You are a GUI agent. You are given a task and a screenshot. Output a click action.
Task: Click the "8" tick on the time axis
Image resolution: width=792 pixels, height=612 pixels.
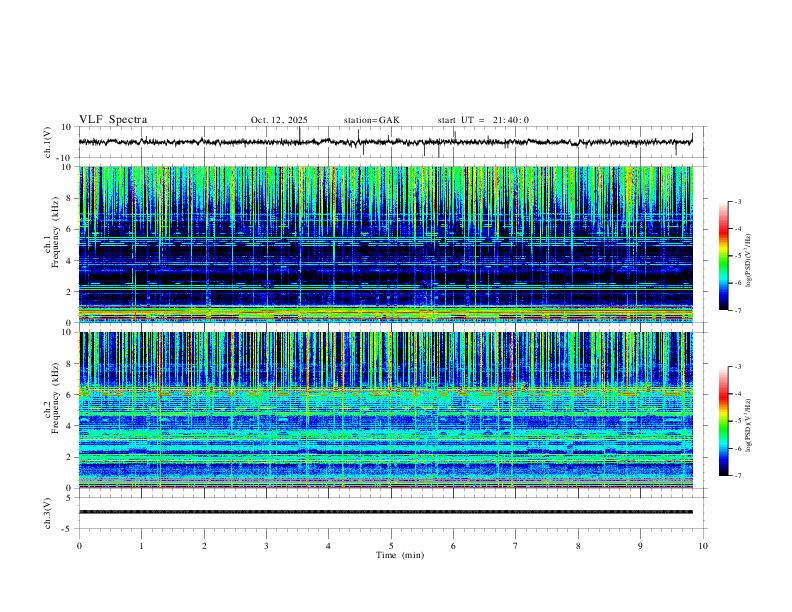click(x=578, y=546)
